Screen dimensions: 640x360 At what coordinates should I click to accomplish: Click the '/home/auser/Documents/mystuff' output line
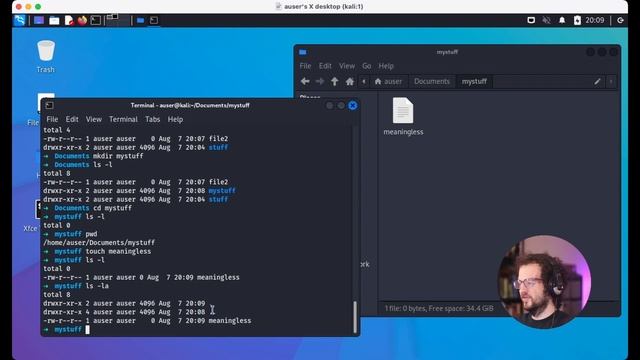[99, 243]
